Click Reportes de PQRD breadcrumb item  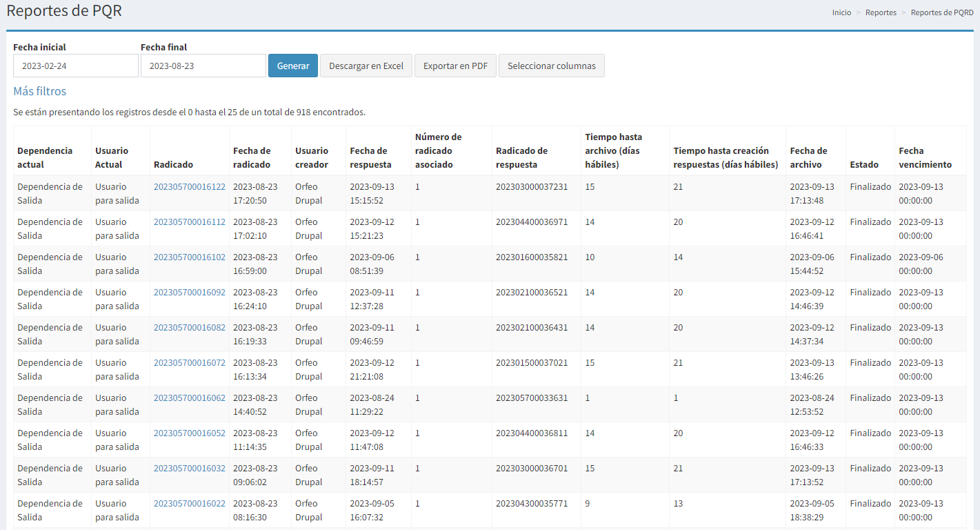tap(942, 12)
